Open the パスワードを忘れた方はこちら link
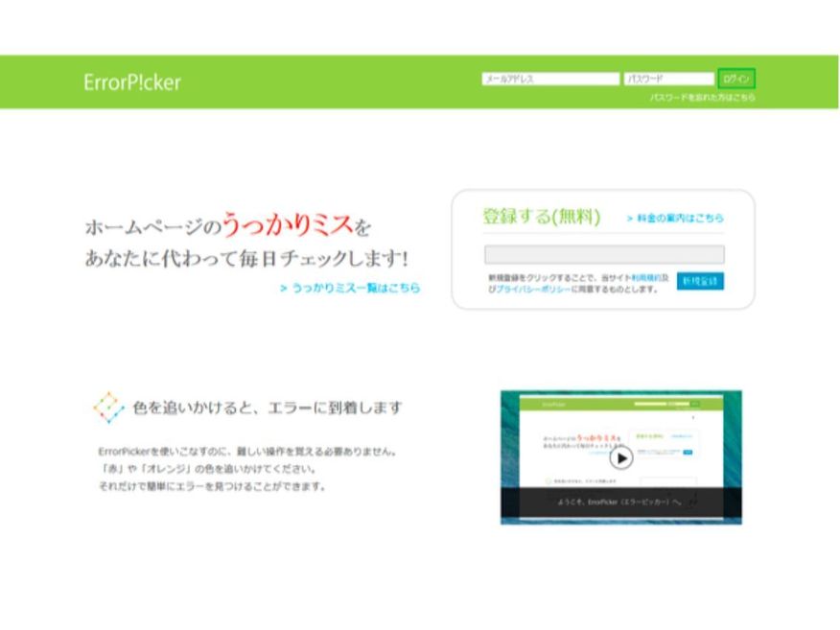This screenshot has width=840, height=630. [x=702, y=98]
